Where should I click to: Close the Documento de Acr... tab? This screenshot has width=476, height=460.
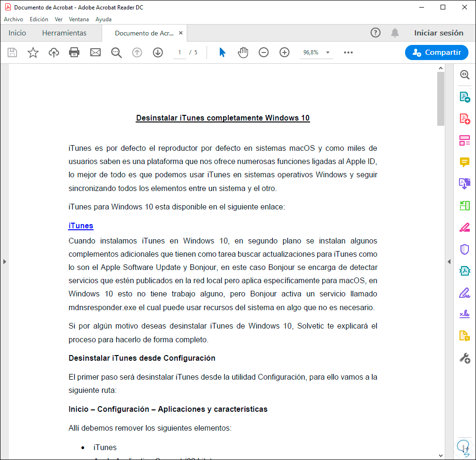click(x=181, y=33)
